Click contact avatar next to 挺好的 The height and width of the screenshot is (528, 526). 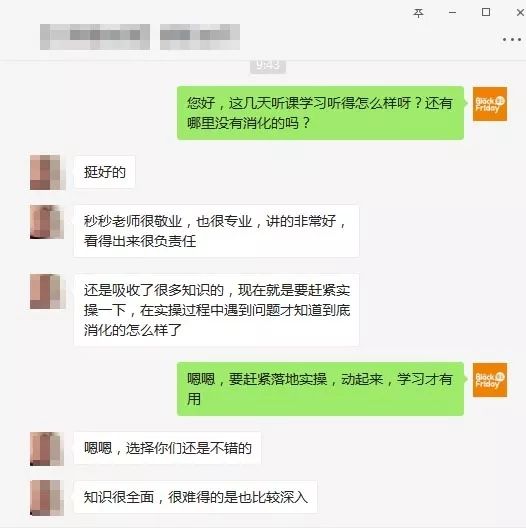pyautogui.click(x=47, y=172)
